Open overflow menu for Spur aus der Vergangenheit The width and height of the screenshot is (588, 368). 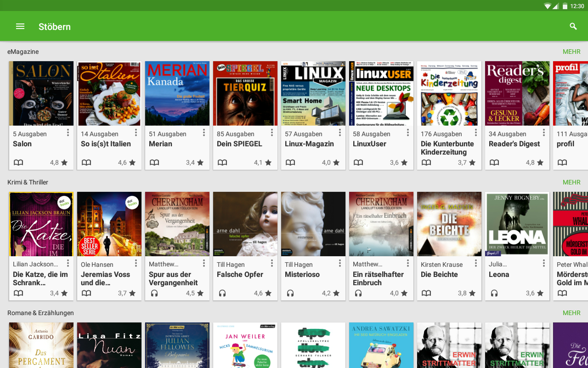click(204, 263)
